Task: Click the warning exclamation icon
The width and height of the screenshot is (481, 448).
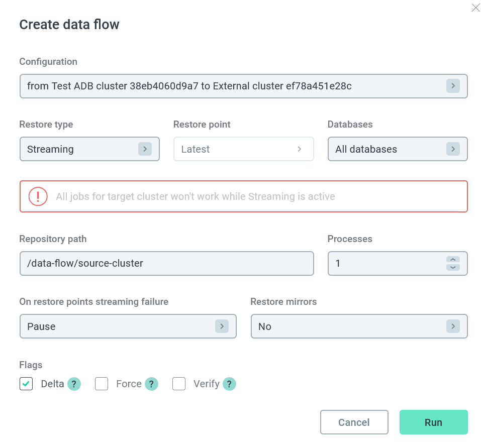Action: point(38,196)
